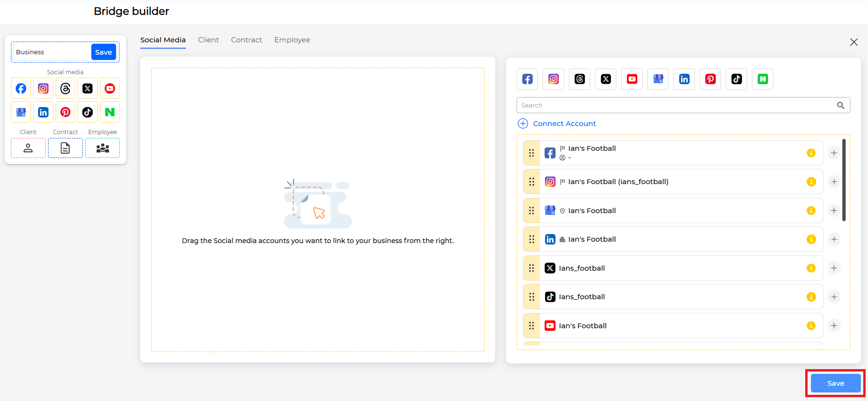Add Google Business Ian's Football with plus
The image size is (868, 401).
coord(834,211)
